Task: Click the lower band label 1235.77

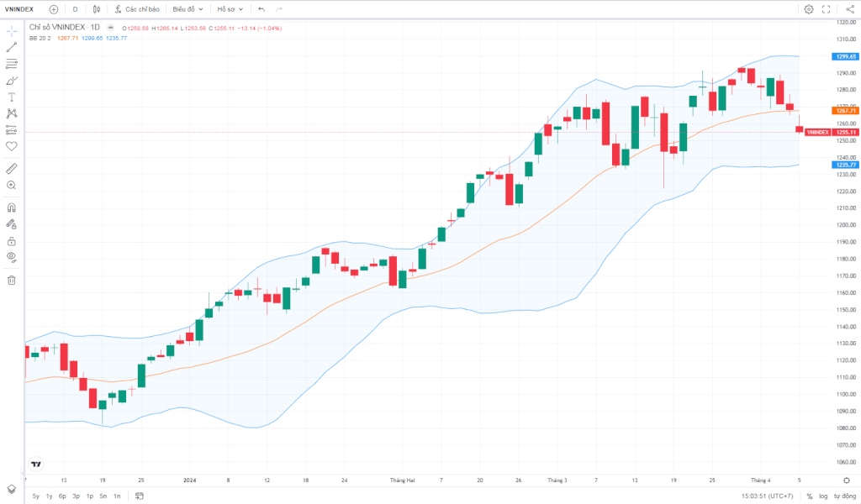Action: pyautogui.click(x=846, y=165)
